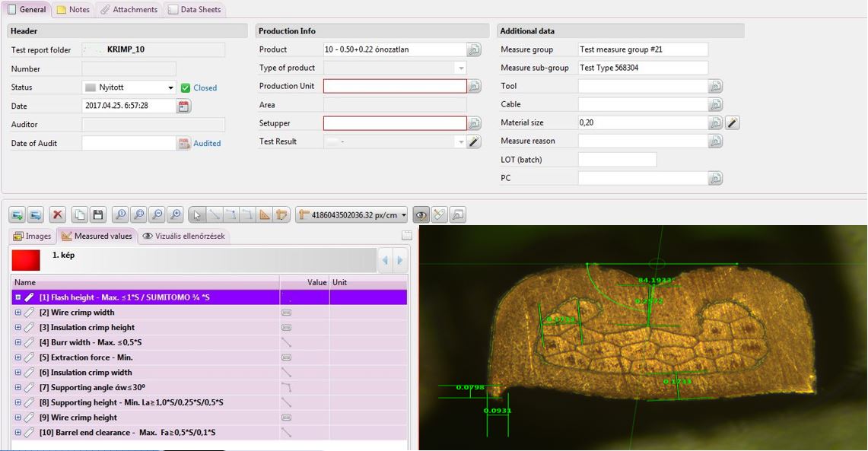This screenshot has height=451, width=868.
Task: Select the arrow pointer tool
Action: (196, 215)
